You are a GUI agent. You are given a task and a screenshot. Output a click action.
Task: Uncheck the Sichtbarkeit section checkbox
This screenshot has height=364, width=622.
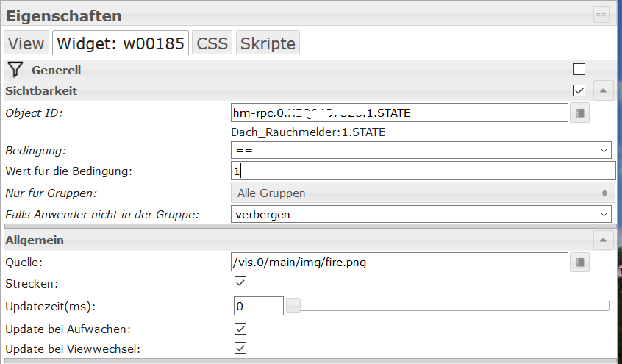(579, 91)
